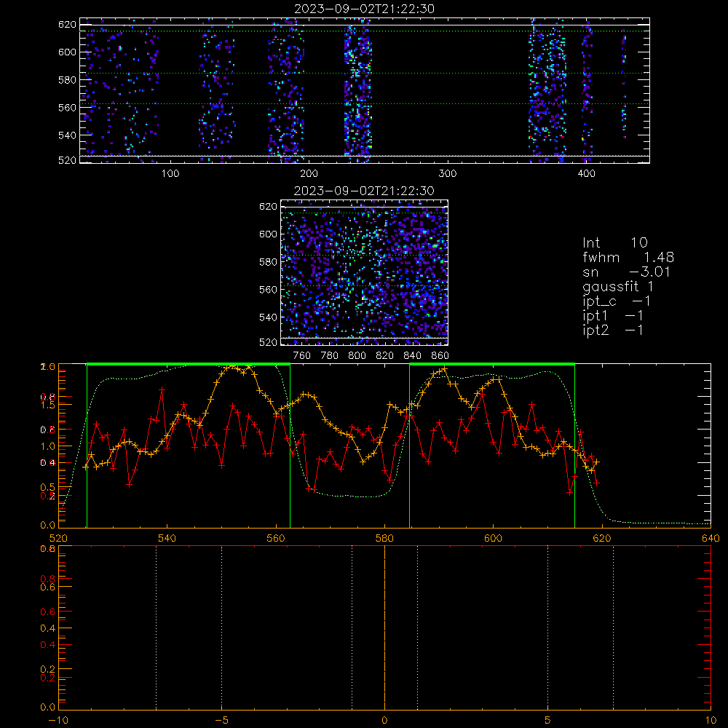The width and height of the screenshot is (728, 728).
Task: Click x-axis label 200 on top plot
Action: [309, 174]
